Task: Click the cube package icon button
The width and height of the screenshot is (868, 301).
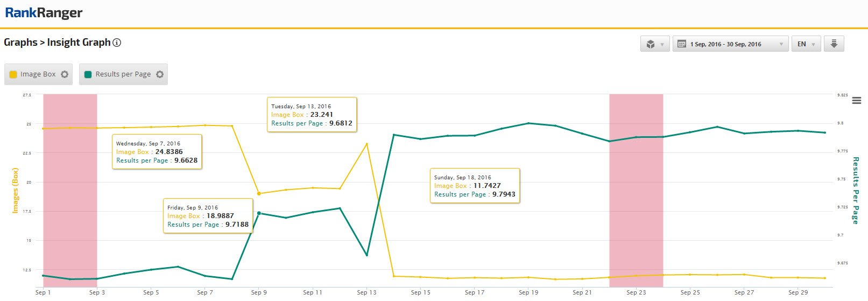Action: click(651, 44)
